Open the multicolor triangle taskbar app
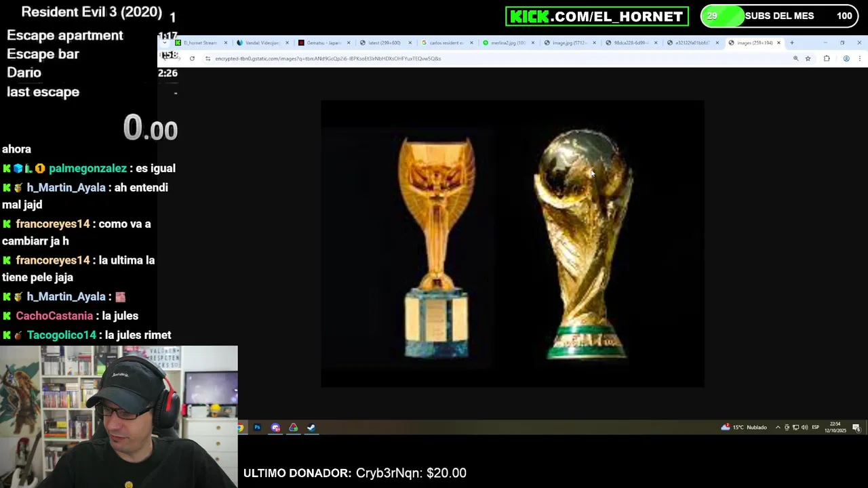The image size is (868, 488). pyautogui.click(x=294, y=428)
